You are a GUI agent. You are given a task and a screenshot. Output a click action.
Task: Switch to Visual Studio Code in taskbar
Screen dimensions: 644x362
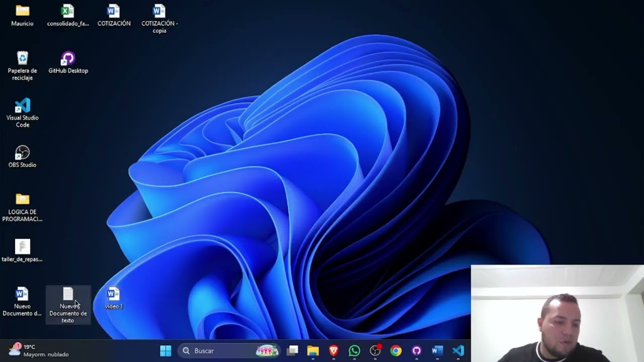458,350
